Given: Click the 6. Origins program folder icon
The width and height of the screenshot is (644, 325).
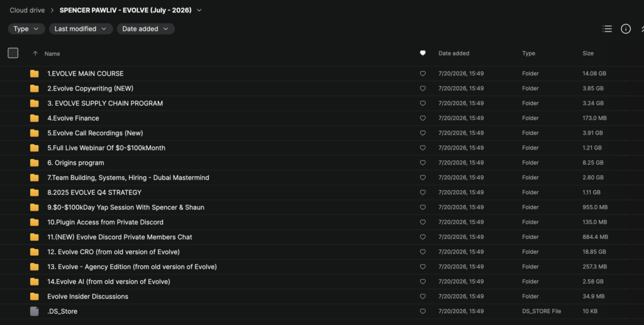Looking at the screenshot, I should 35,163.
